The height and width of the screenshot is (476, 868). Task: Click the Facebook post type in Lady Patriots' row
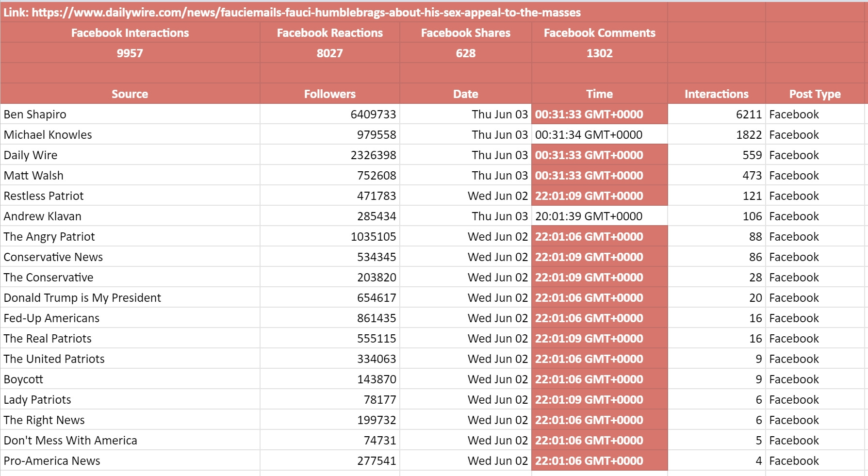815,399
